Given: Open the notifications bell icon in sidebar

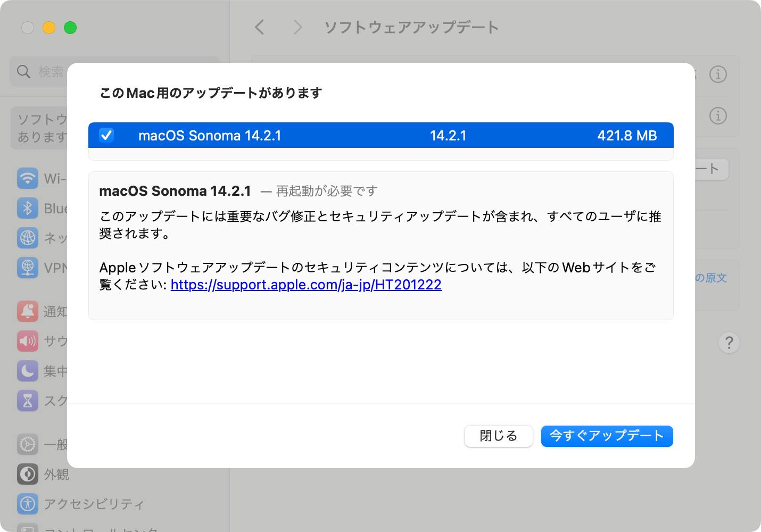Looking at the screenshot, I should pos(28,311).
